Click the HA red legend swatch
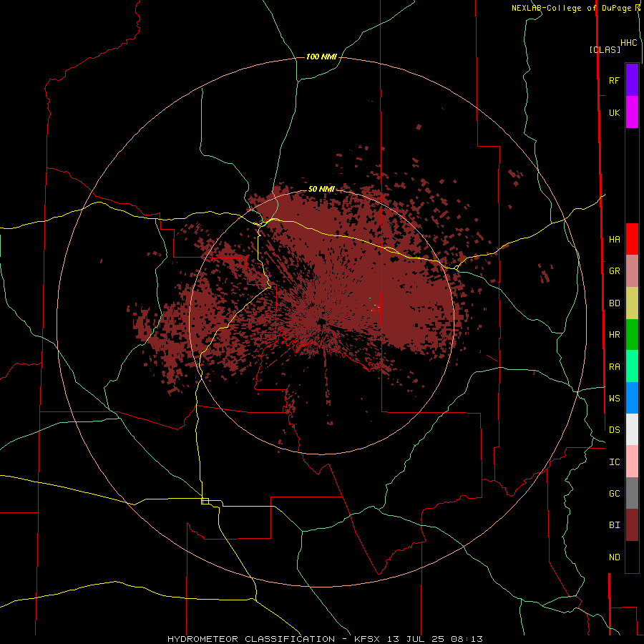Image resolution: width=644 pixels, height=644 pixels. [x=632, y=239]
